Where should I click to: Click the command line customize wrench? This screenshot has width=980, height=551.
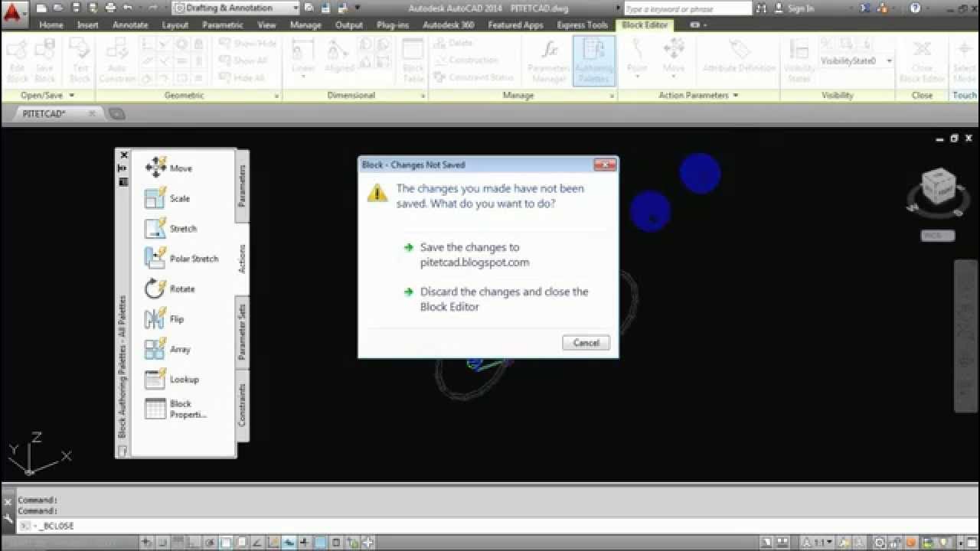[x=8, y=517]
